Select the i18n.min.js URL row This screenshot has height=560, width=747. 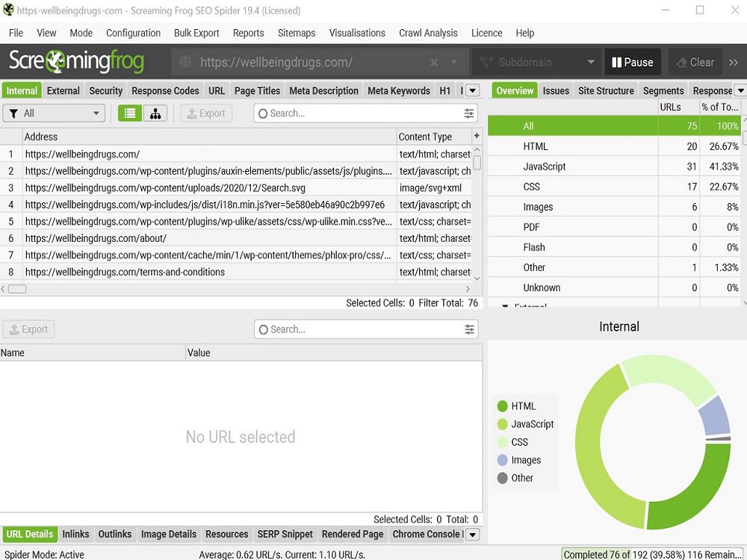point(236,205)
